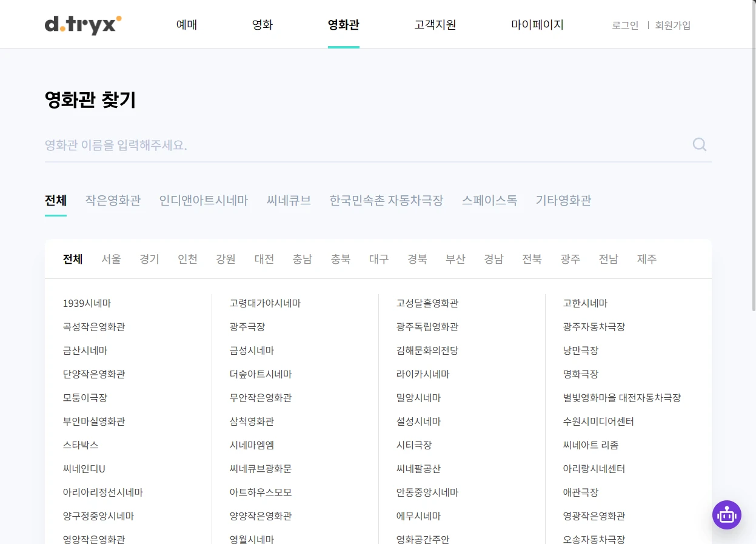Open the chatbot robot icon
Image resolution: width=756 pixels, height=544 pixels.
coord(726,515)
